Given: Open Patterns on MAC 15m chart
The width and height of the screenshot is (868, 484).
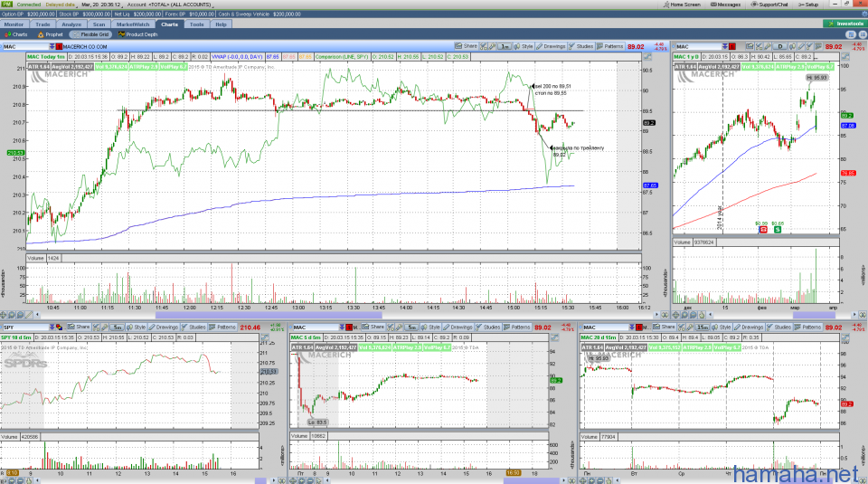Looking at the screenshot, I should point(807,327).
